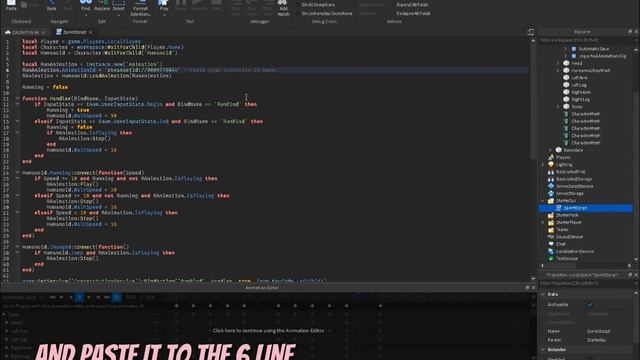Click the SoundService icon
The image size is (640, 360).
pyautogui.click(x=551, y=237)
